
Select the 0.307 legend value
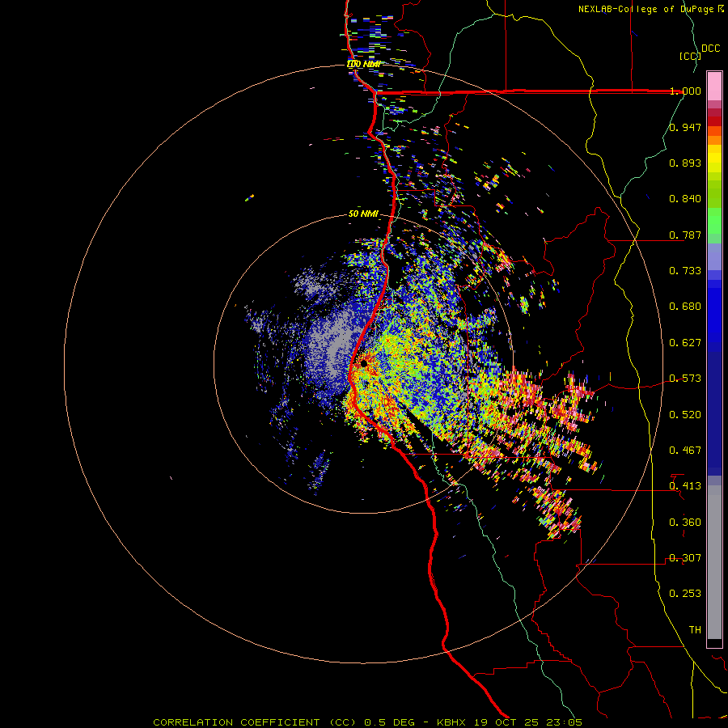[685, 558]
